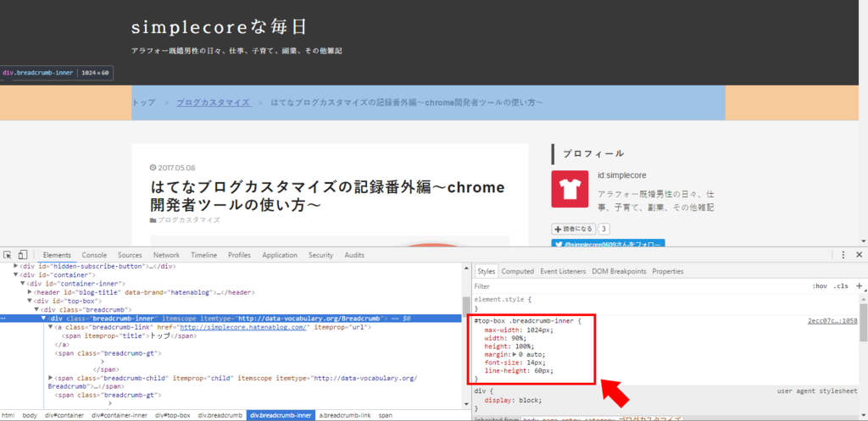Open the Security tab
The height and width of the screenshot is (421, 868).
point(321,255)
